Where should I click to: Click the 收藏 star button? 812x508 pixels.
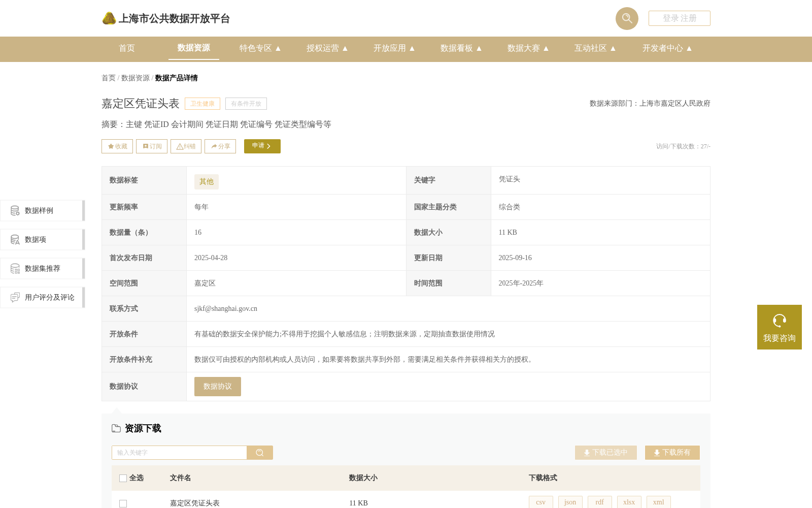(x=117, y=146)
